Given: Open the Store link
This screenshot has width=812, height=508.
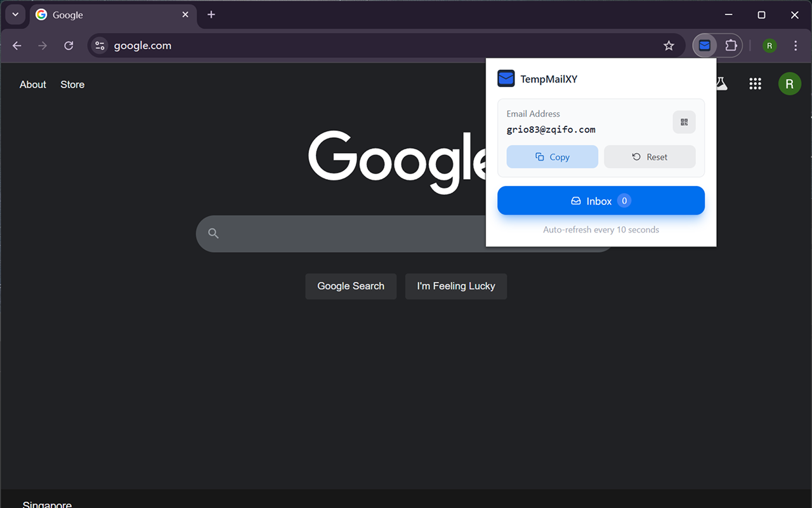Looking at the screenshot, I should tap(72, 84).
